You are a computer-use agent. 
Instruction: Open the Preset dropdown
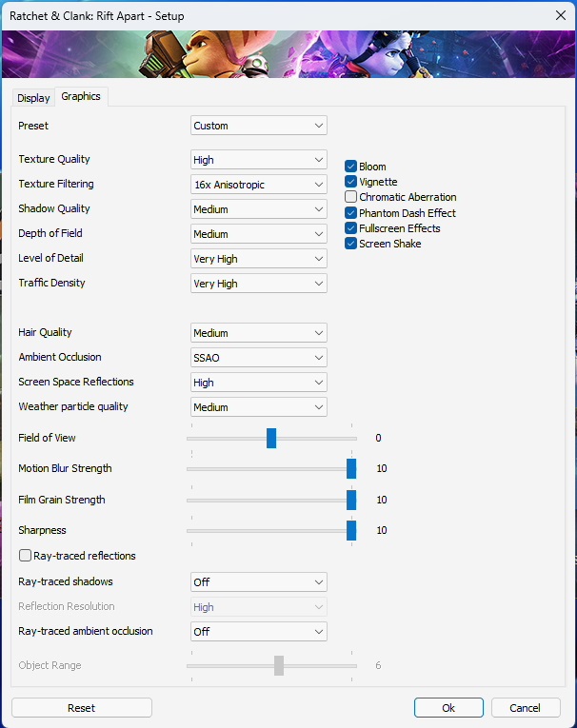click(x=259, y=126)
